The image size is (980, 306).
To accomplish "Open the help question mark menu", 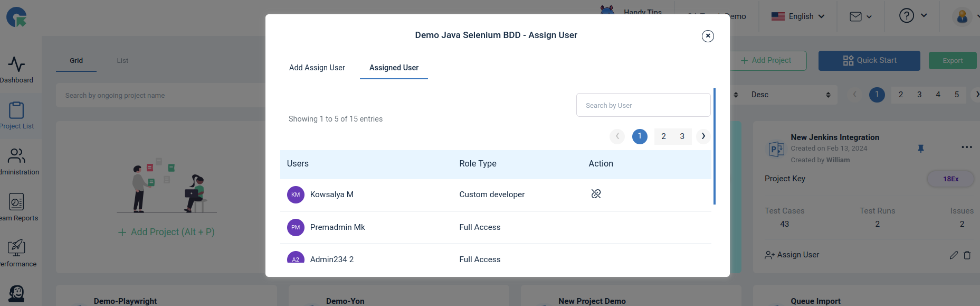I will coord(913,16).
